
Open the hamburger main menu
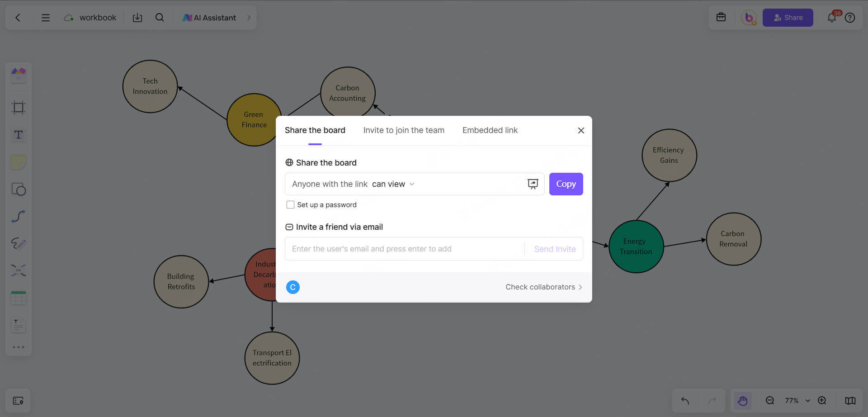[45, 18]
